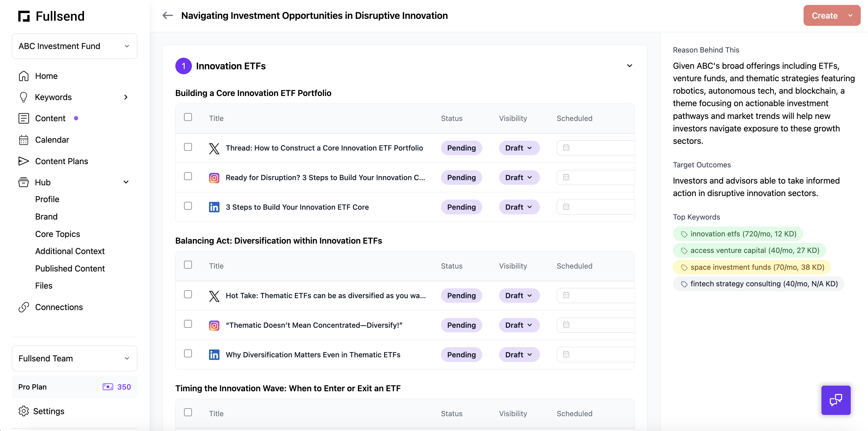868x431 pixels.
Task: Open the Content page in sidebar
Action: pyautogui.click(x=50, y=119)
